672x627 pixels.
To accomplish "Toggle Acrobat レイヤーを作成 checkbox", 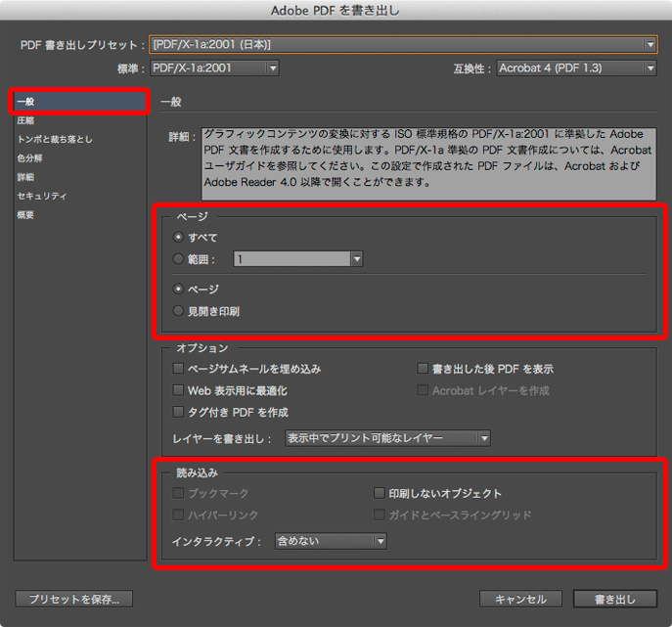I will tap(423, 390).
